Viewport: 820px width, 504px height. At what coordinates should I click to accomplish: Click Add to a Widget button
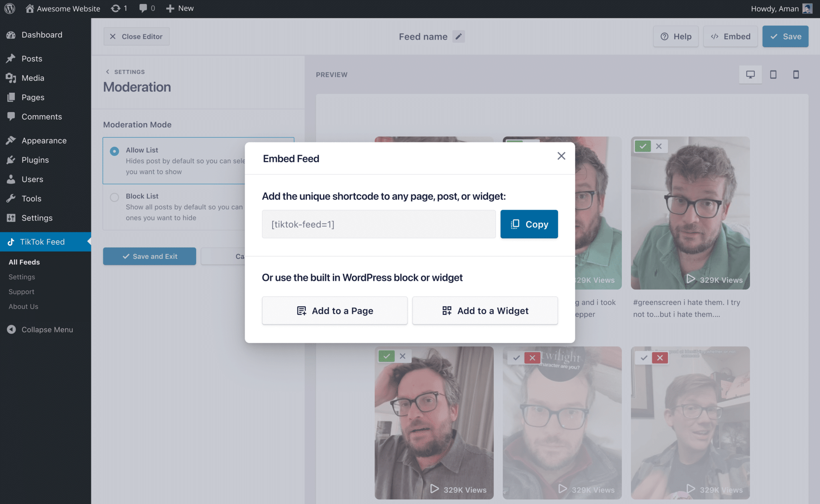point(485,311)
